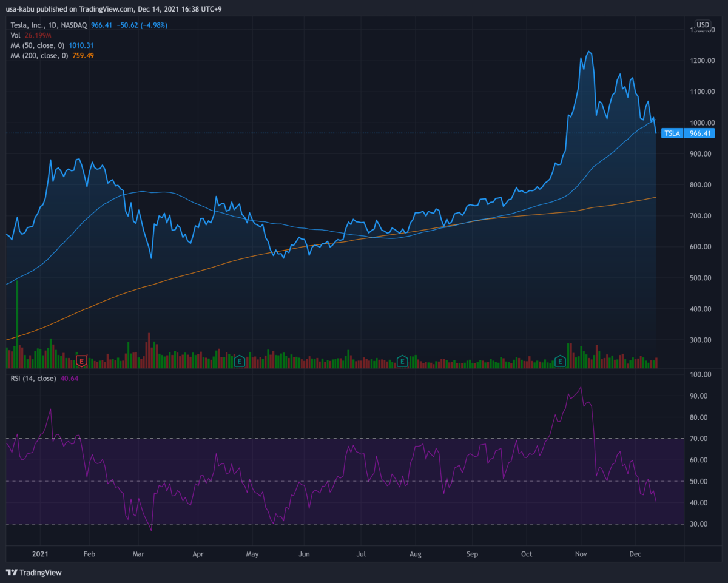Open the earnings marker in late April

pos(240,362)
